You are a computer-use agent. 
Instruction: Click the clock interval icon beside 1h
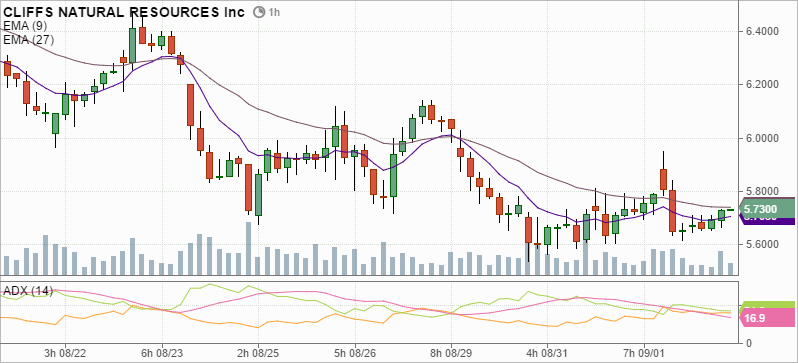tap(259, 12)
